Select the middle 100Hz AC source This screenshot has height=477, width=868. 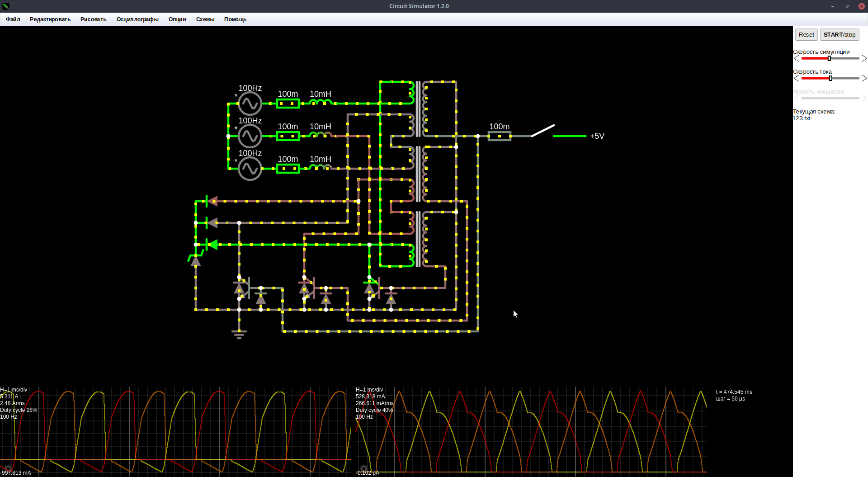click(250, 136)
